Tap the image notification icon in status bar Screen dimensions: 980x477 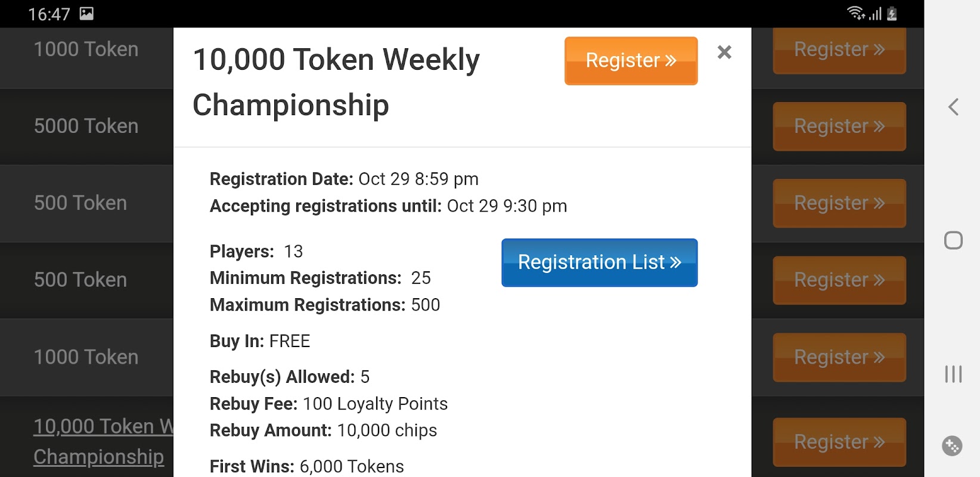[87, 14]
